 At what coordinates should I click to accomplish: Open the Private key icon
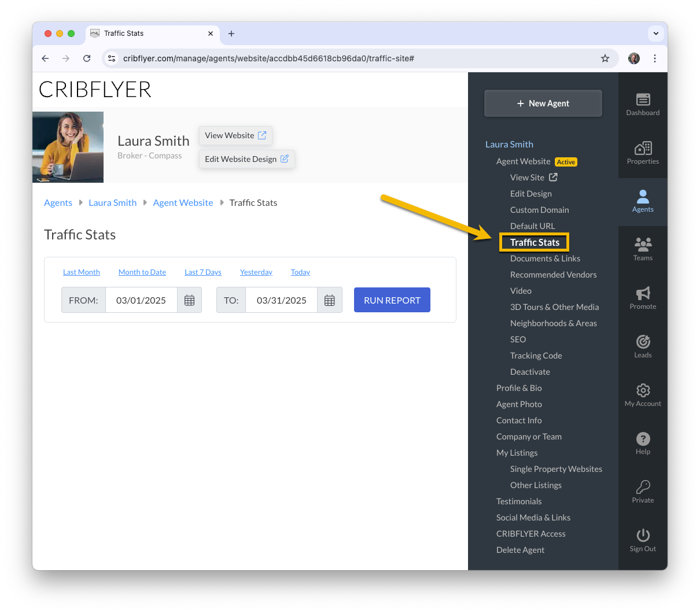643,486
